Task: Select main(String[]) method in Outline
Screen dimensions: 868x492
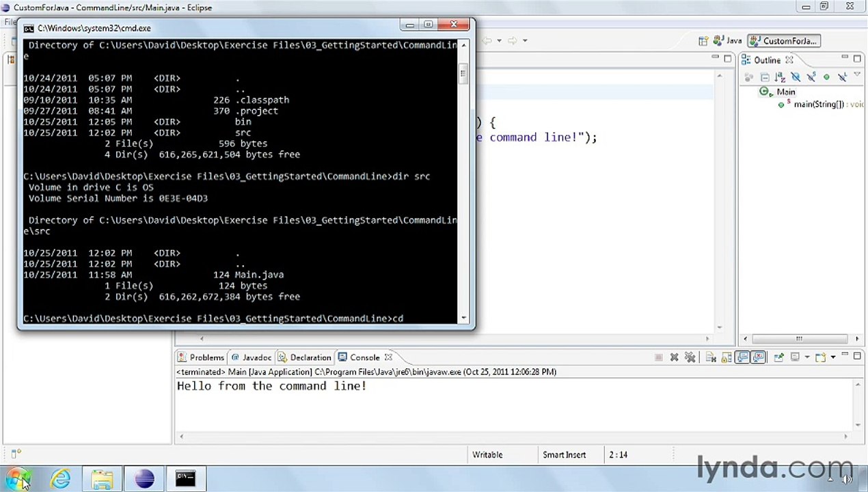Action: (820, 105)
